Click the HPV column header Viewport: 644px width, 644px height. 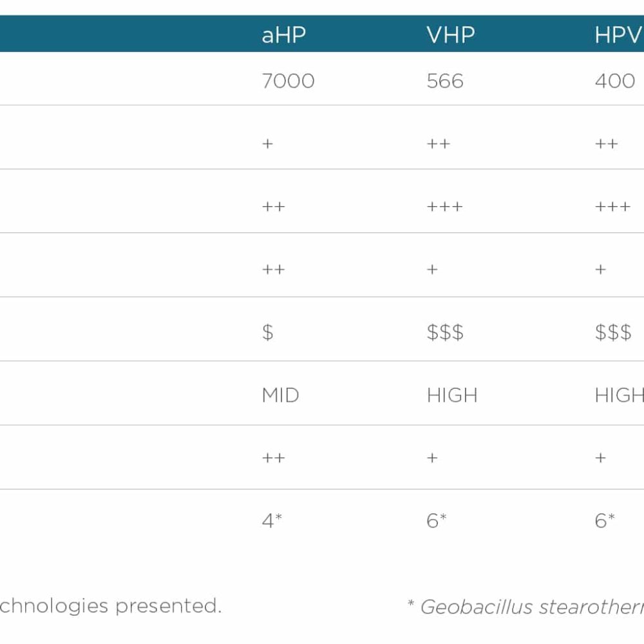(x=618, y=35)
